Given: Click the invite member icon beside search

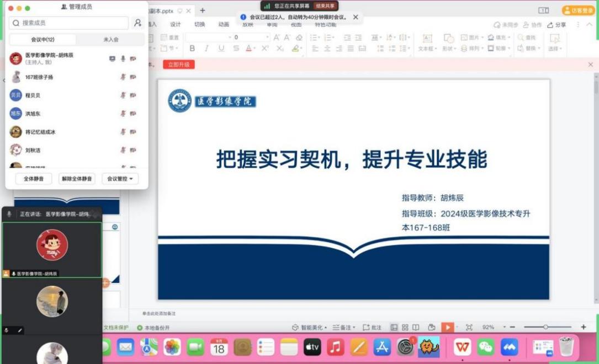Looking at the screenshot, I should coord(138,23).
